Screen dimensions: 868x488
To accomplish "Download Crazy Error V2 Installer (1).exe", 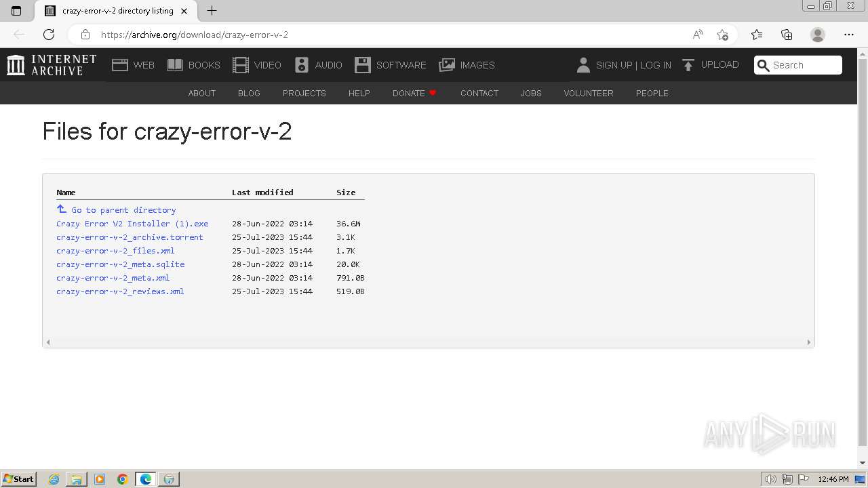I will [x=132, y=224].
